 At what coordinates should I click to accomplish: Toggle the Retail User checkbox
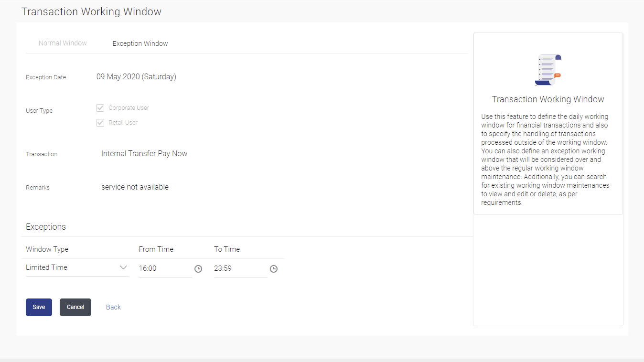[100, 122]
